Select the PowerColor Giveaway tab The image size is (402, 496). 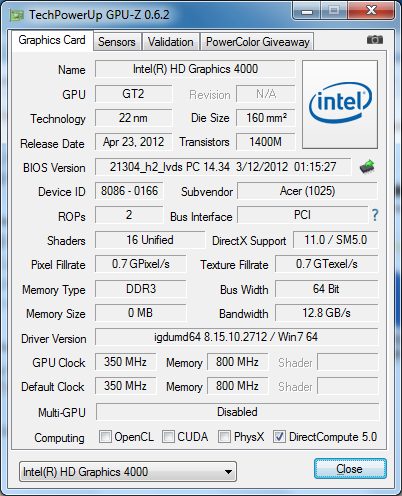tap(257, 42)
